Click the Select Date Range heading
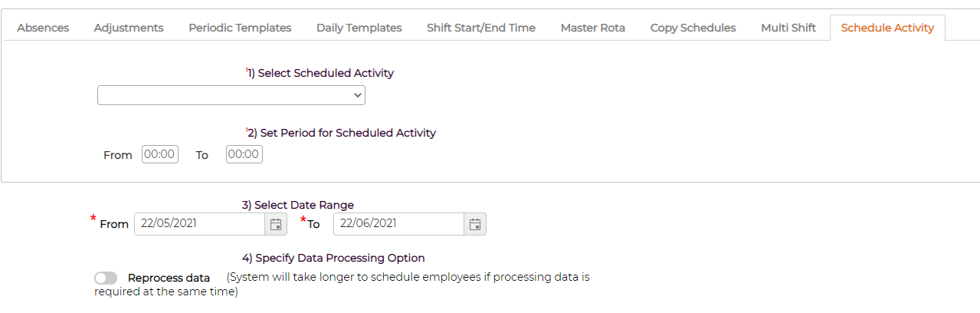 tap(298, 205)
